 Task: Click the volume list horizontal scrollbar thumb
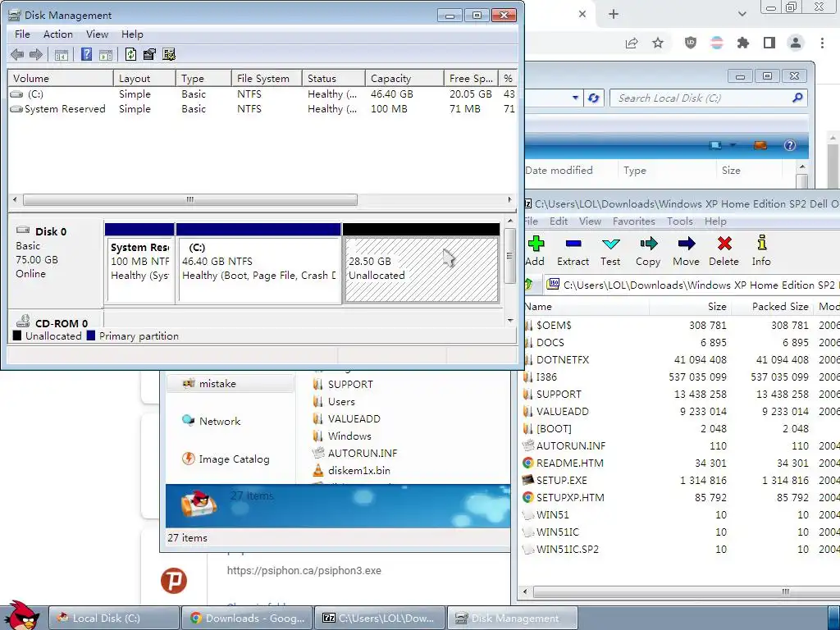189,200
